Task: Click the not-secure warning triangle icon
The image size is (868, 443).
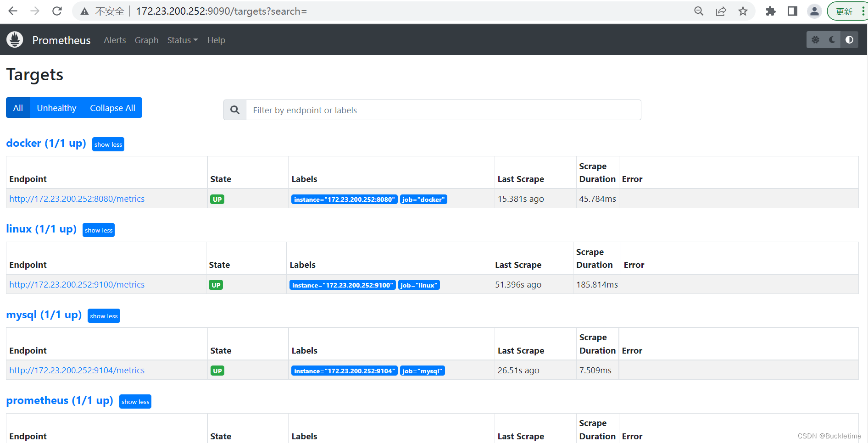Action: pyautogui.click(x=84, y=11)
